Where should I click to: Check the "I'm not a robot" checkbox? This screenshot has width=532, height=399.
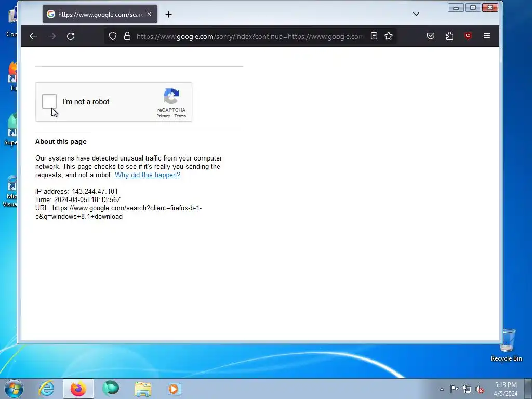point(49,101)
